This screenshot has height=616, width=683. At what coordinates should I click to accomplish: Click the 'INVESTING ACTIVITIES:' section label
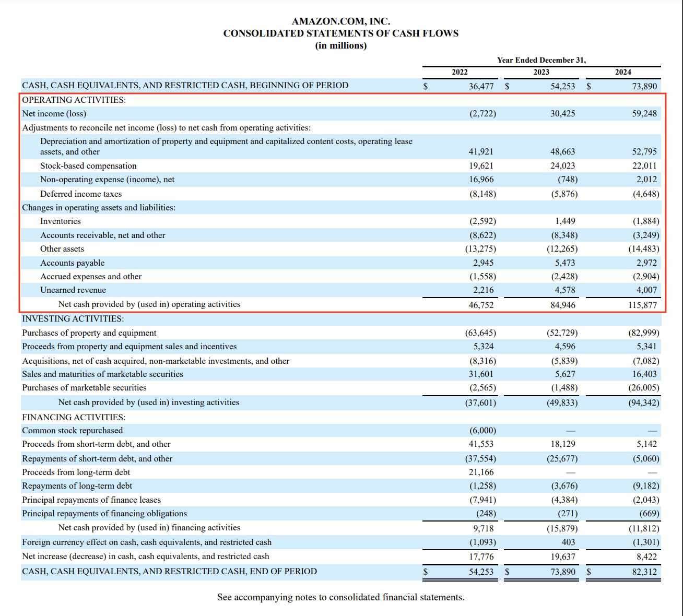coord(73,319)
